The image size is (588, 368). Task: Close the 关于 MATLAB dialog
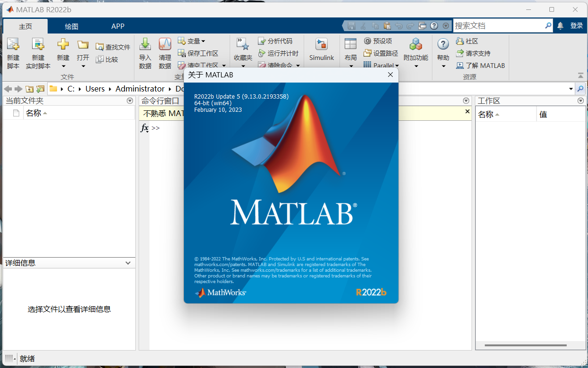click(x=390, y=75)
